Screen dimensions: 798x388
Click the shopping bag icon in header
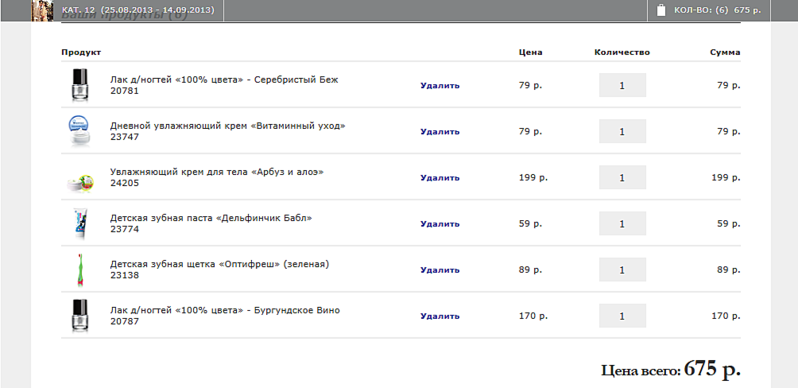pyautogui.click(x=661, y=10)
